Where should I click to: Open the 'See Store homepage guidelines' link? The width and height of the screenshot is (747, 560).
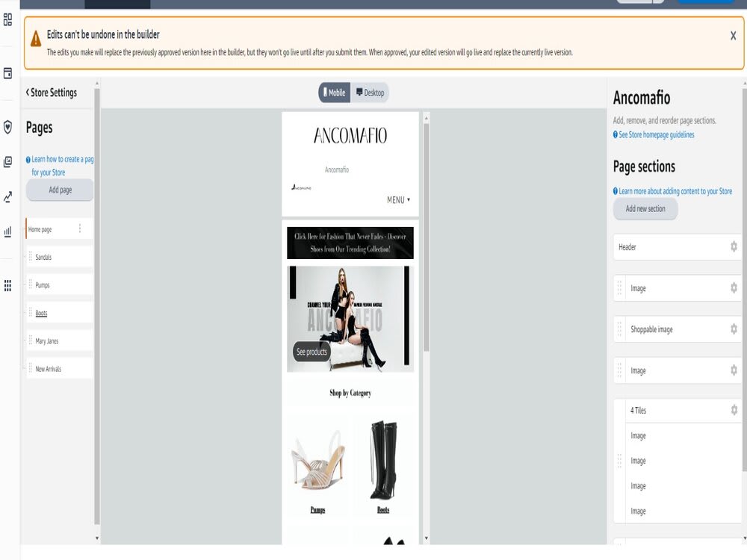[654, 134]
